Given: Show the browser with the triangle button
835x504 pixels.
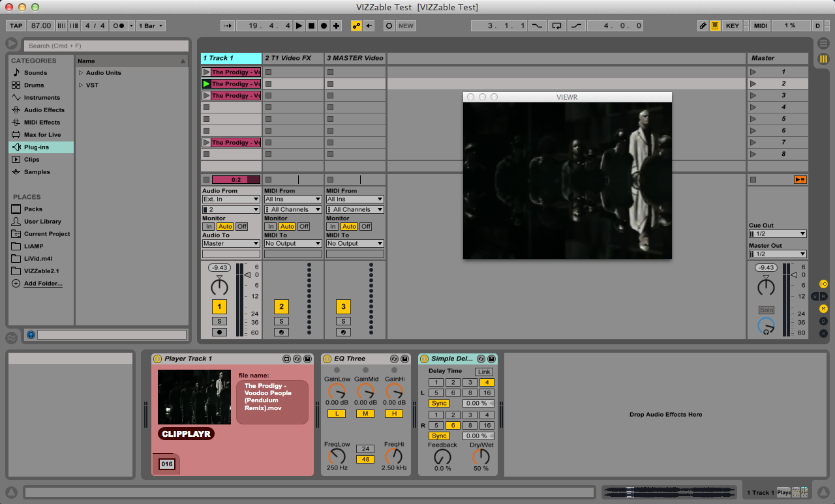Looking at the screenshot, I should tap(12, 44).
